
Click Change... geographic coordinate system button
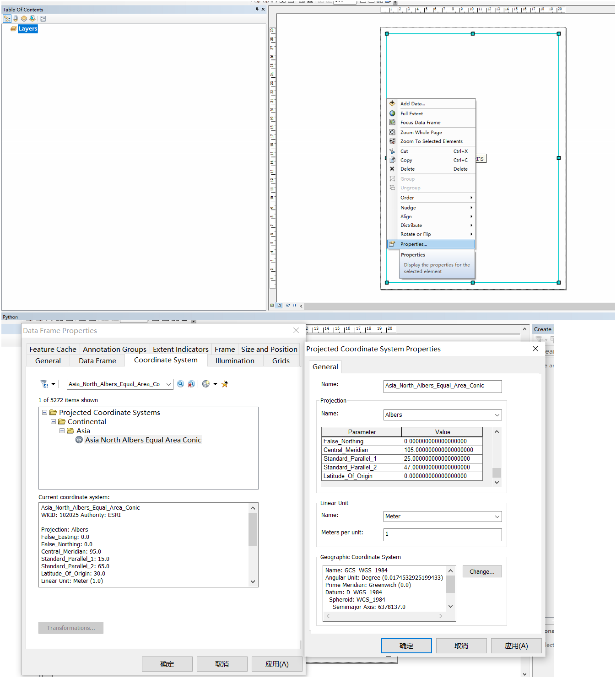pos(482,572)
